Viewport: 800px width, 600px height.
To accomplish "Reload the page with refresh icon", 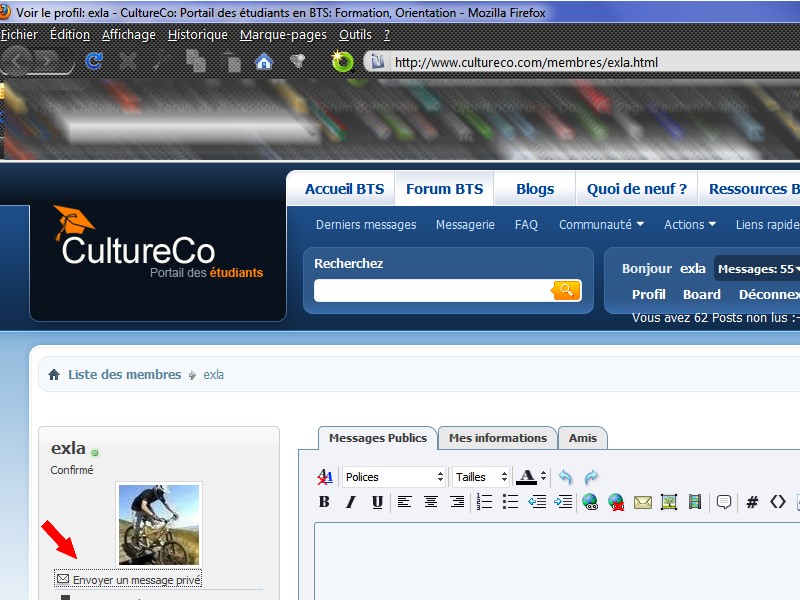I will pos(94,62).
